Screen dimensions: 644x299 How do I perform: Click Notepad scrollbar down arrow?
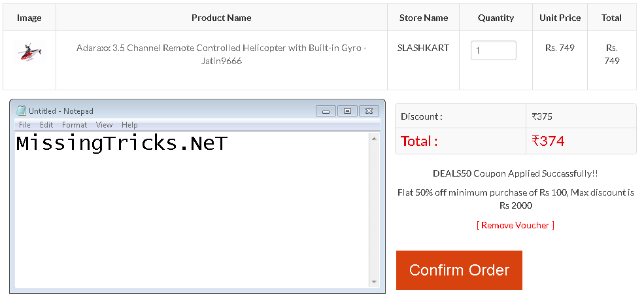pos(374,282)
